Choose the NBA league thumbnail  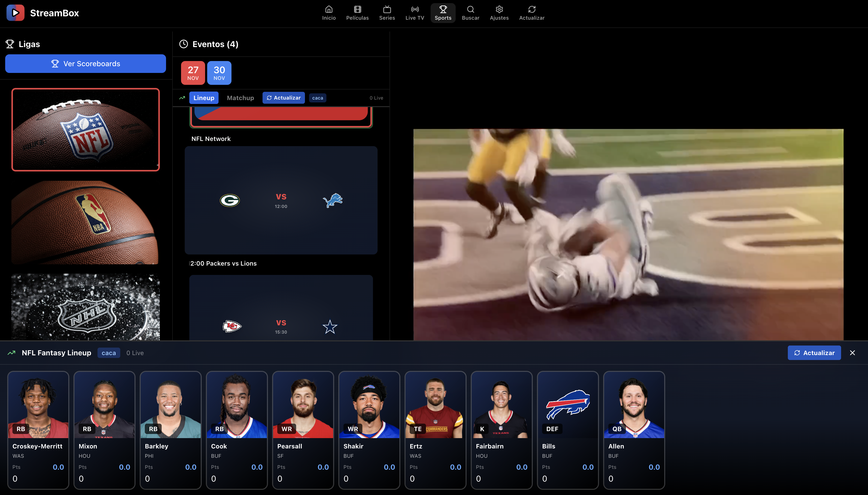click(x=85, y=222)
